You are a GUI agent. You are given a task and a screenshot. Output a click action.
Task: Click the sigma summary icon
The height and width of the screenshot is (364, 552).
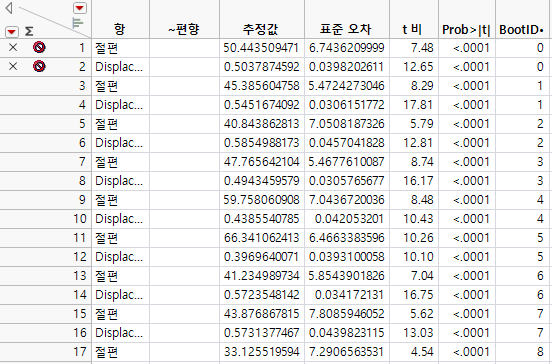[x=29, y=32]
